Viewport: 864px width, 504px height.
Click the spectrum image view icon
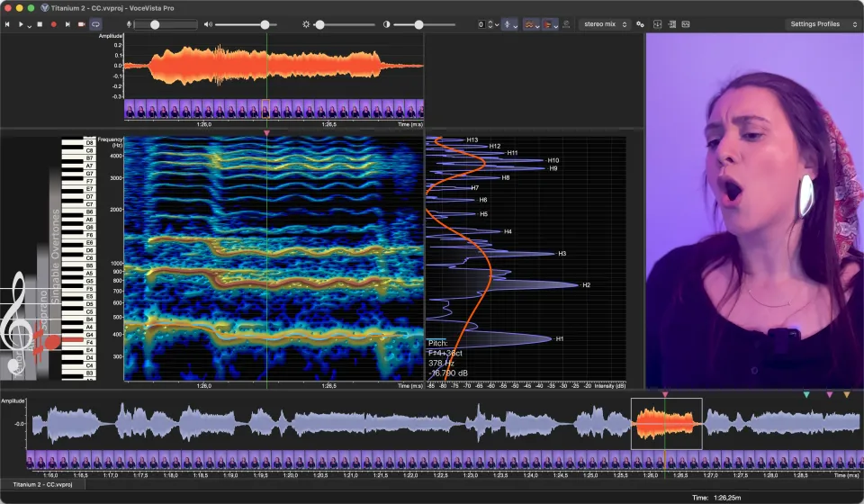coord(686,24)
